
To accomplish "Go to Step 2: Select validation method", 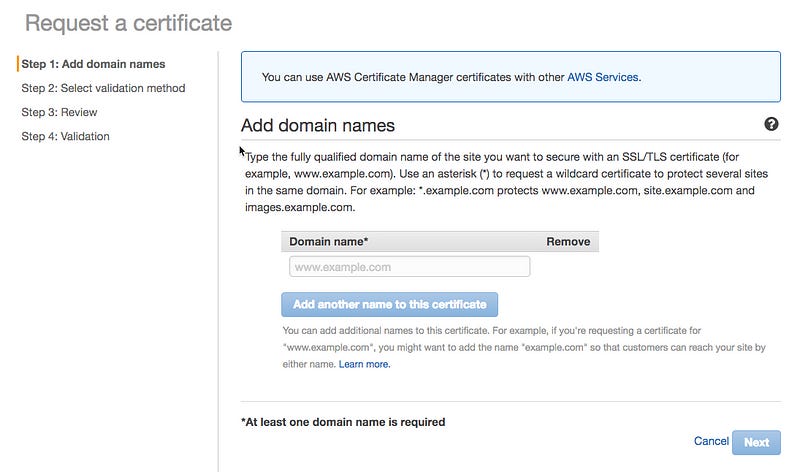I will pyautogui.click(x=103, y=88).
